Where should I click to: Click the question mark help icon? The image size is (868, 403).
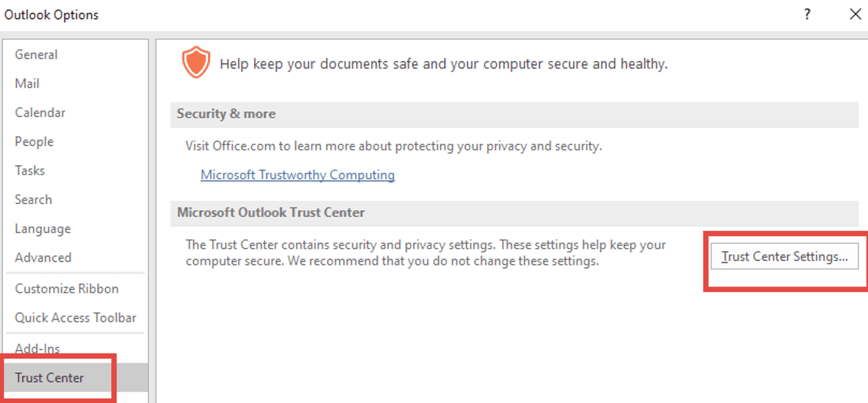coord(807,14)
